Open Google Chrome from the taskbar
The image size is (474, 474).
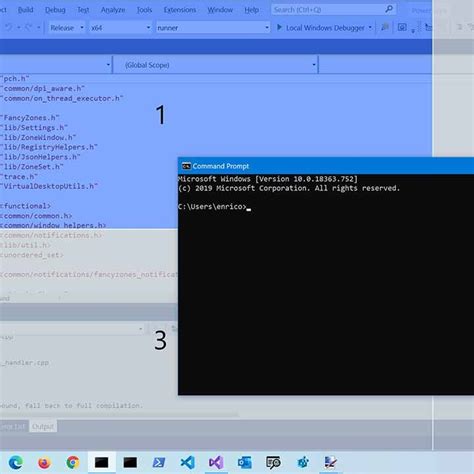[x=73, y=462]
